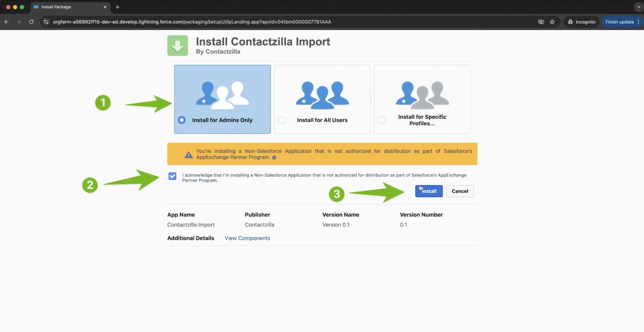
Task: Expand the tab search dropdown arrow
Action: pyautogui.click(x=639, y=7)
